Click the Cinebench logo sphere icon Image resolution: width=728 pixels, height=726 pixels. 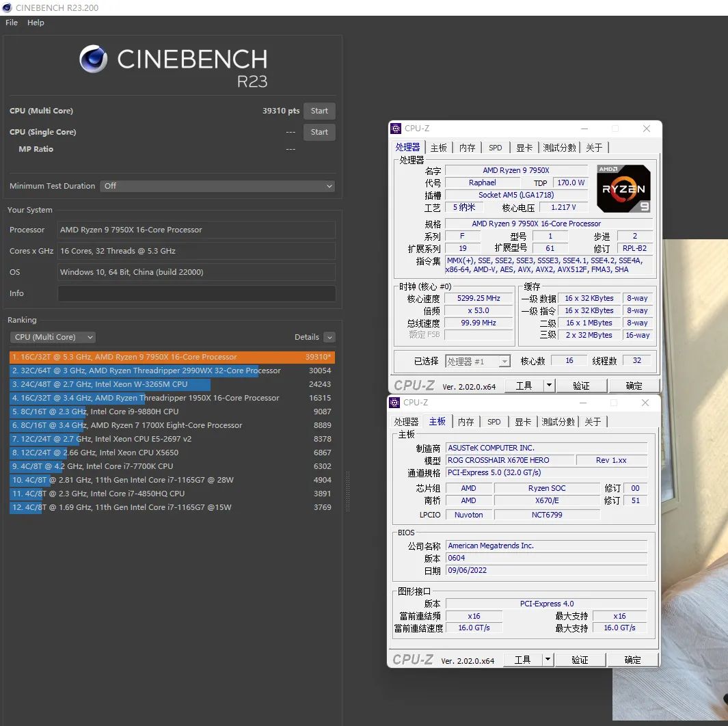(x=94, y=59)
